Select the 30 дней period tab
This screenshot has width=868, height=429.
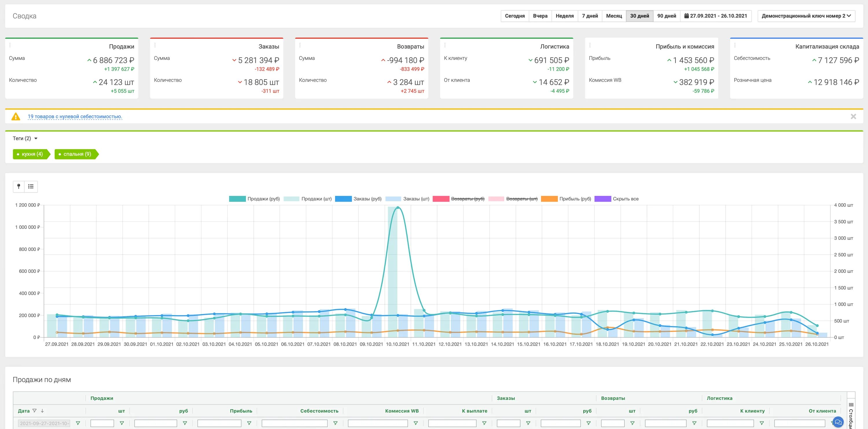point(639,16)
